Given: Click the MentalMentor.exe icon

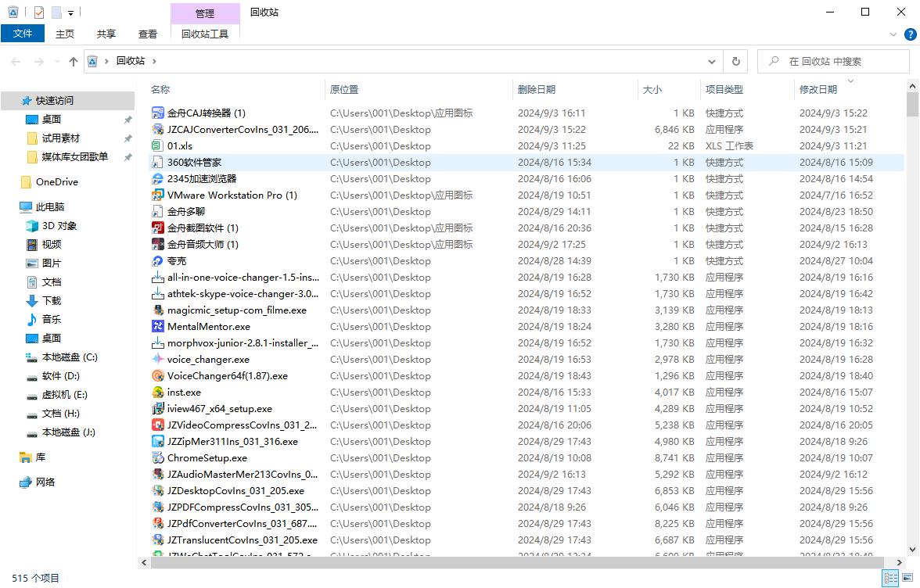Looking at the screenshot, I should tap(159, 327).
